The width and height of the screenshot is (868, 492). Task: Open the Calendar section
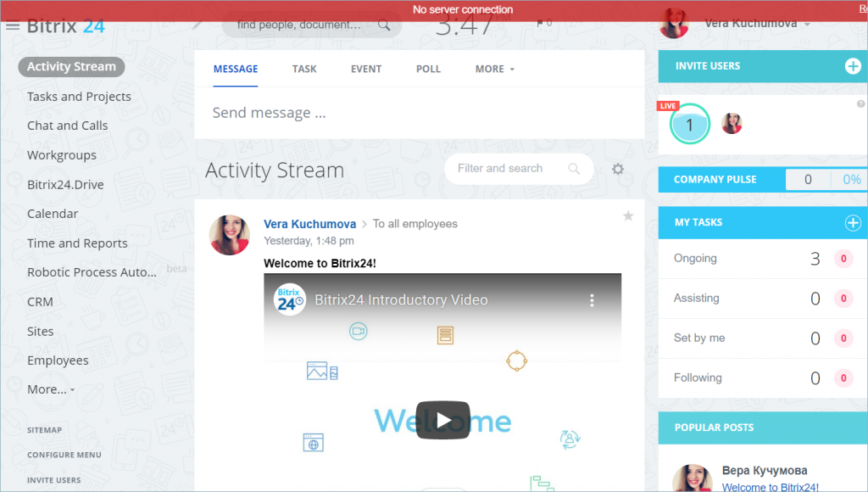click(x=53, y=214)
